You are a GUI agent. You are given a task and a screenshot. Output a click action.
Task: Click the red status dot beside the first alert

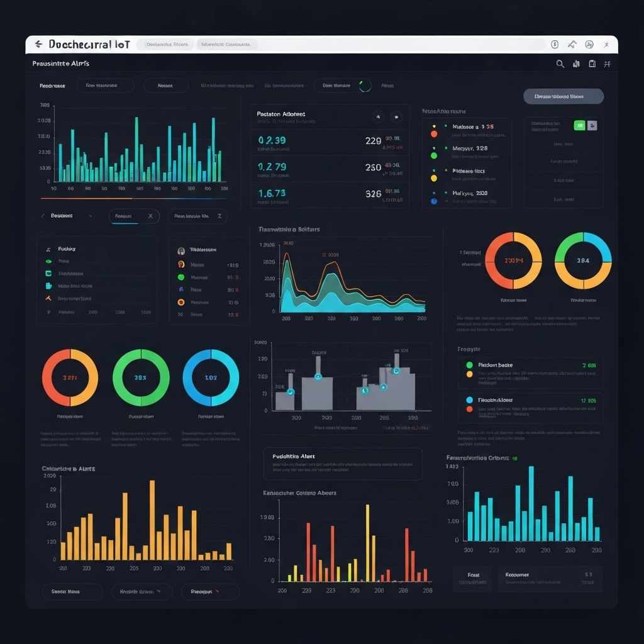click(434, 134)
